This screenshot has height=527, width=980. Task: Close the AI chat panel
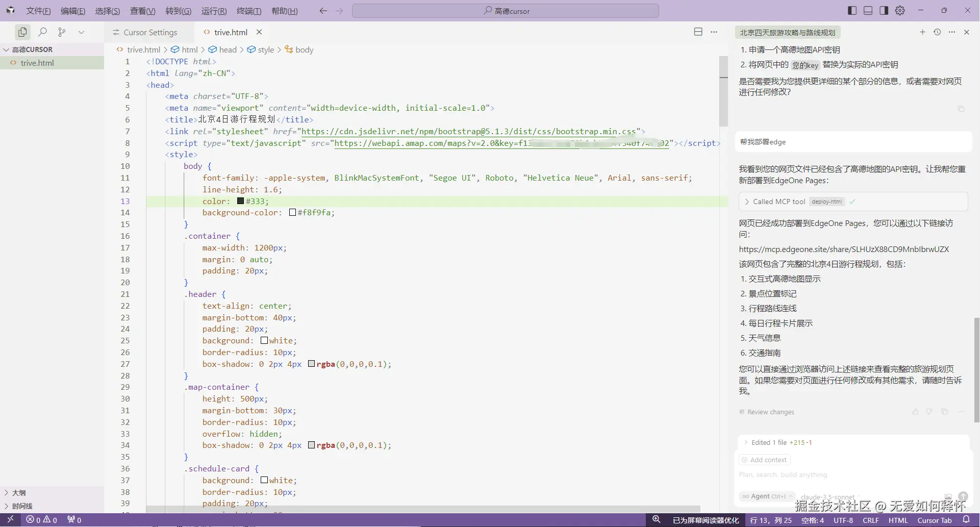pos(966,32)
